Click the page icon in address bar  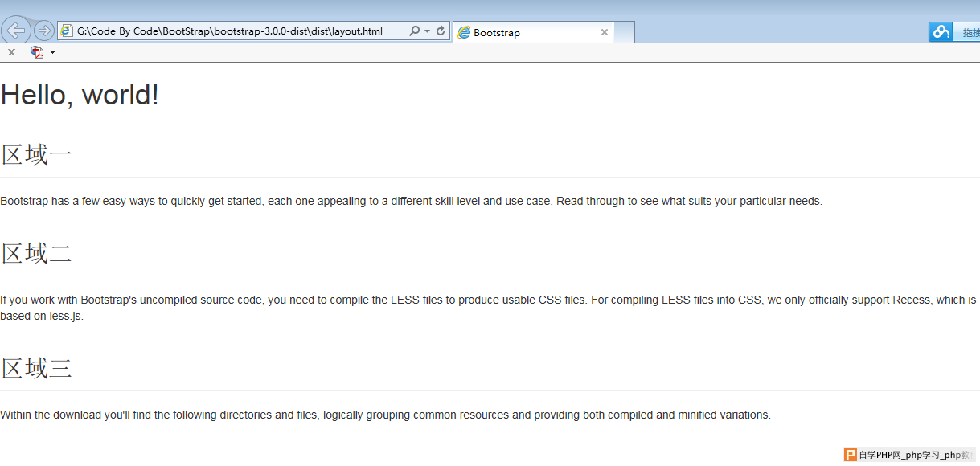[67, 31]
